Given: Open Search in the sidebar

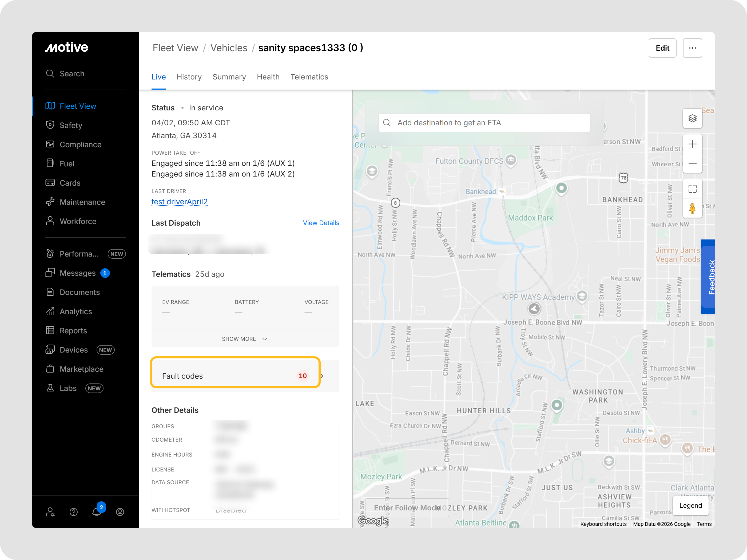Looking at the screenshot, I should (65, 74).
